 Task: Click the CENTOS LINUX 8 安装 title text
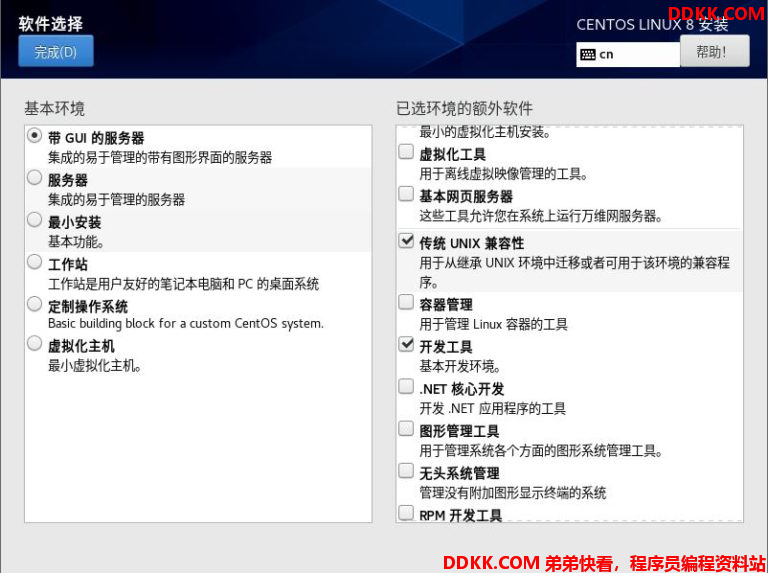point(652,24)
